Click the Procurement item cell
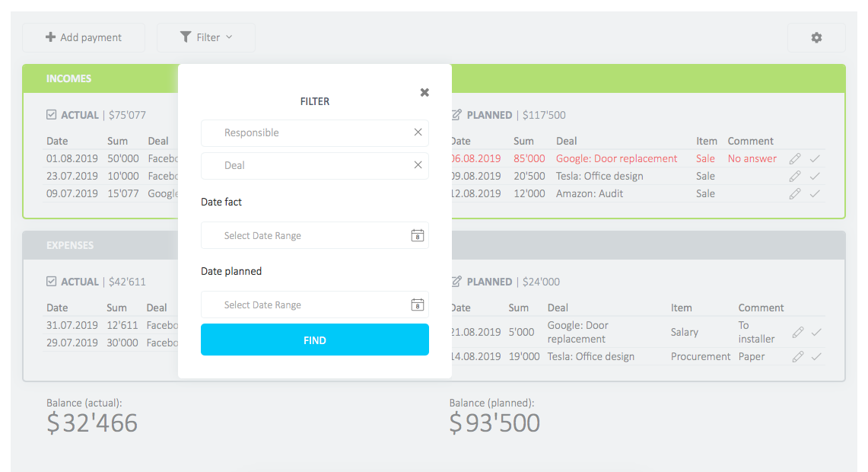Screen dimensions: 868x472 click(x=701, y=357)
